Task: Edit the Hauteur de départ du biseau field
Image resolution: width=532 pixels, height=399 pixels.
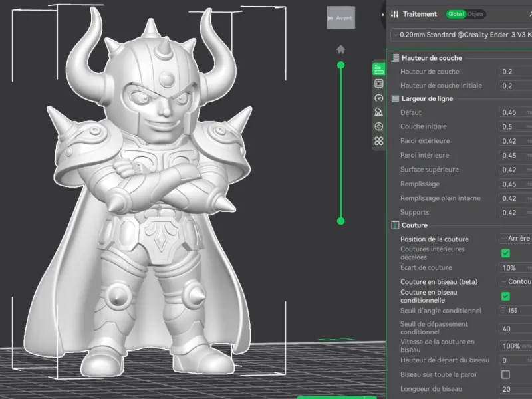Action: (x=515, y=360)
